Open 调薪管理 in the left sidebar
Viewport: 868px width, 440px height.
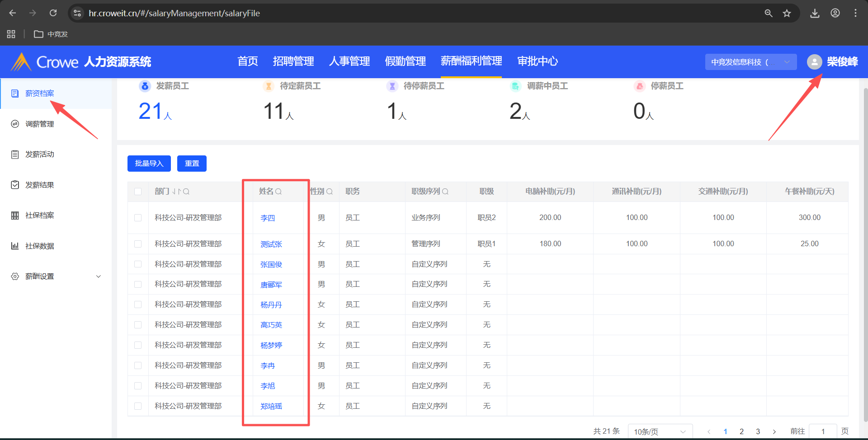(40, 124)
